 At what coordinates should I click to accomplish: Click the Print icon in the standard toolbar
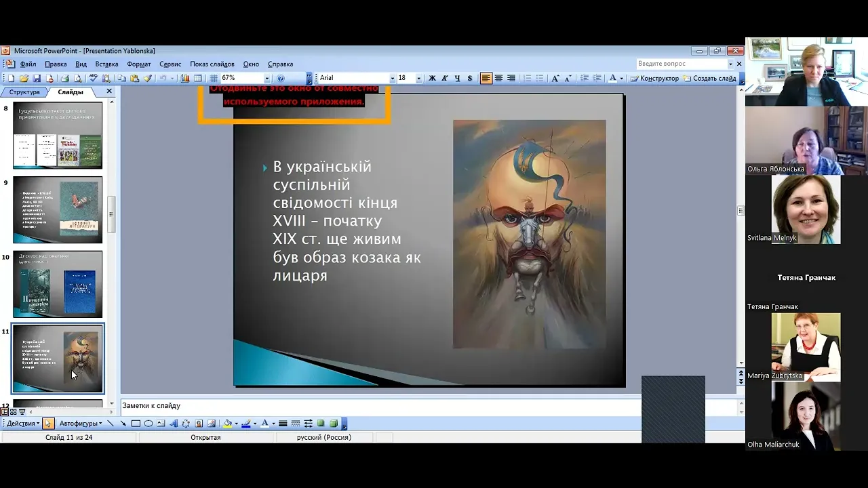click(x=65, y=79)
